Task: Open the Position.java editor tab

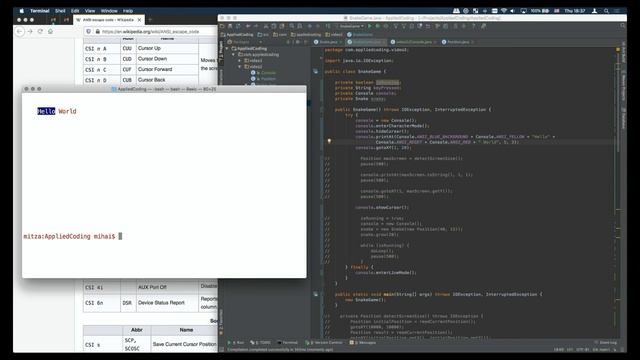Action: (458, 42)
